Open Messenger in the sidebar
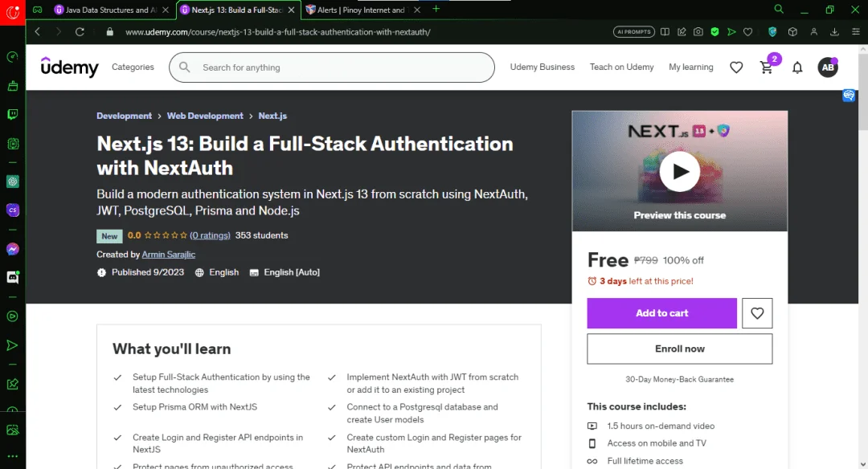This screenshot has height=469, width=868. 12,249
